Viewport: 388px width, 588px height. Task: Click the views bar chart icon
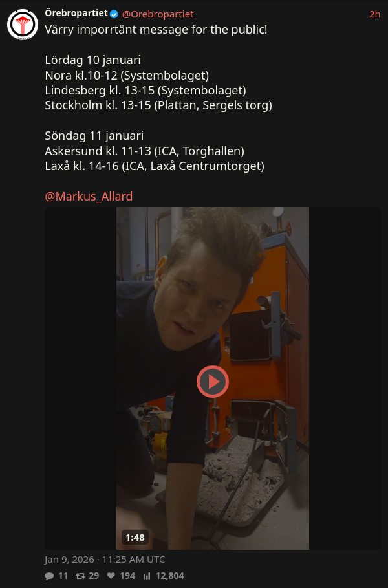tap(147, 576)
